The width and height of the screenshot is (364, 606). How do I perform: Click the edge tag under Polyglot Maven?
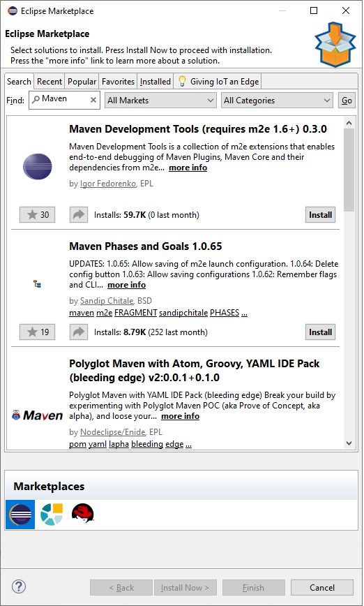click(174, 444)
